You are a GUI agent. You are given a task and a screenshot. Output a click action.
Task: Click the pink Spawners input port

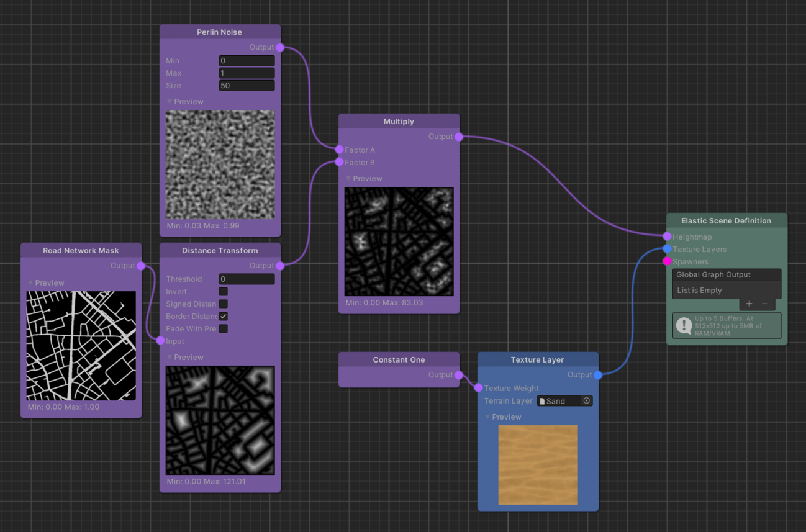click(667, 261)
